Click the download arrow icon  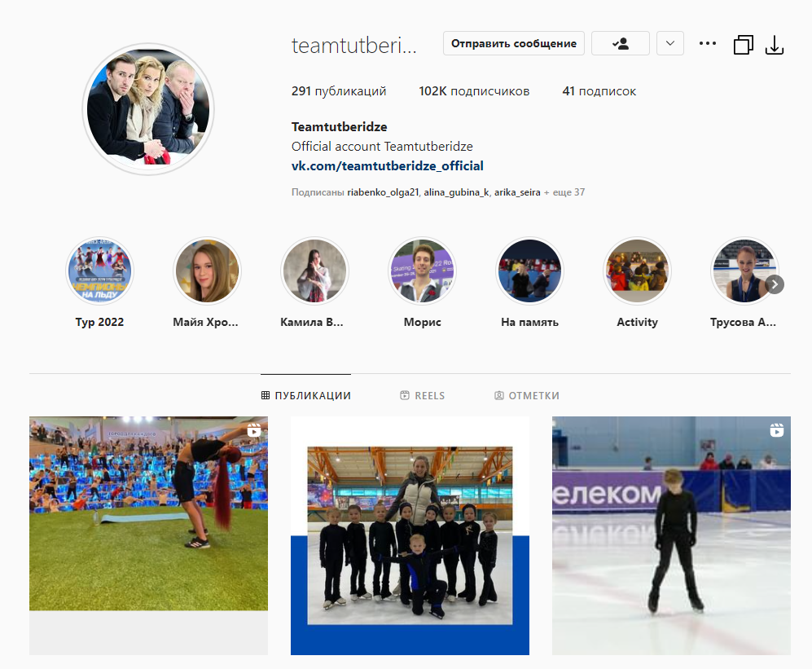click(774, 45)
